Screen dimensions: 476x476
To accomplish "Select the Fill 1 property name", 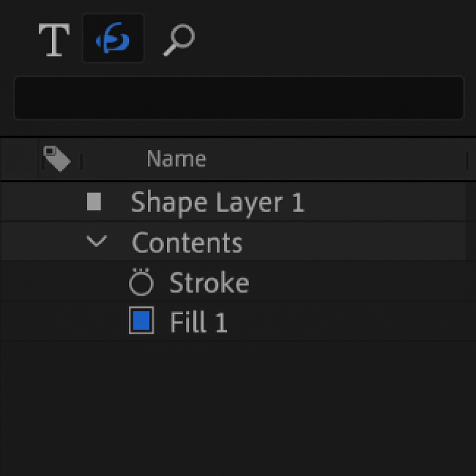I will (199, 323).
